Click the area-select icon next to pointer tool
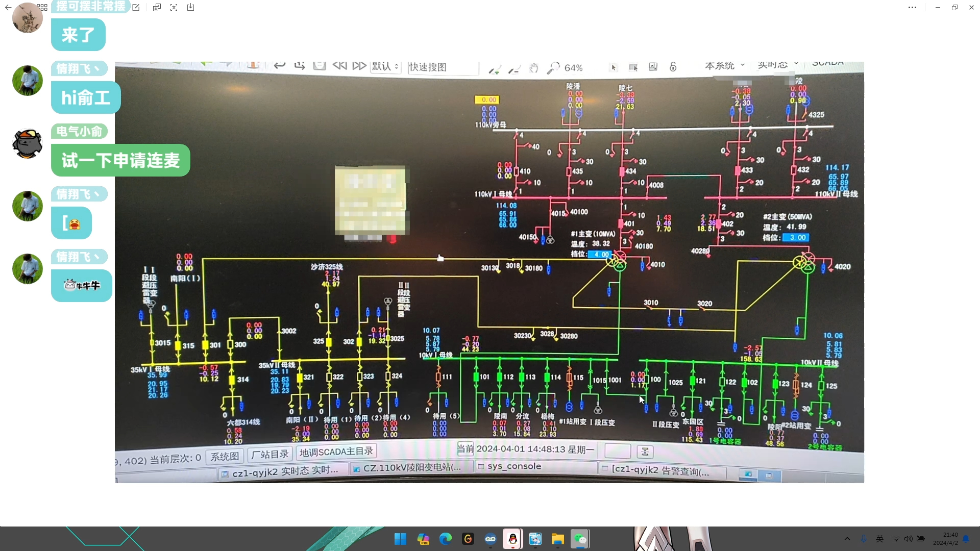 click(633, 67)
